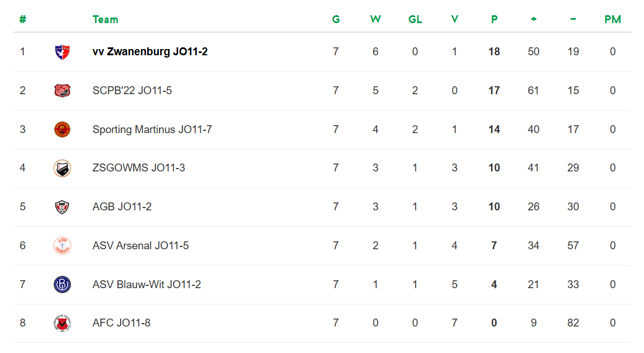Click the Team column header
The image size is (644, 353).
(x=105, y=20)
